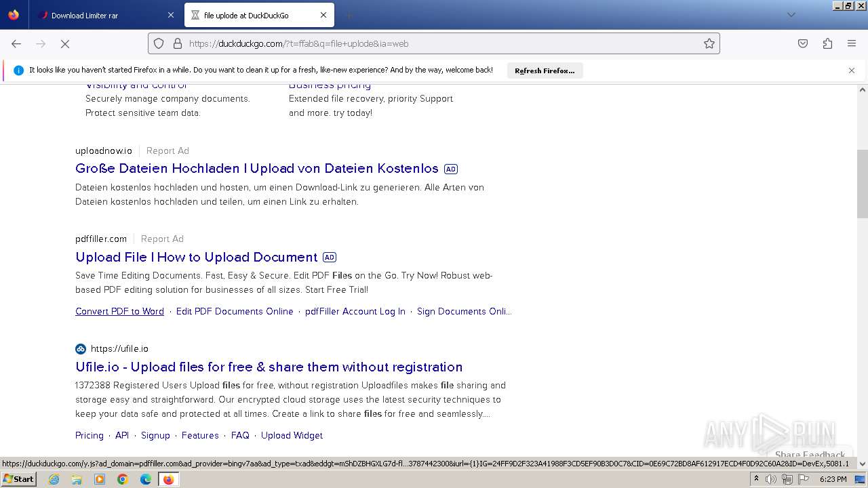Screen dimensions: 868x488
Task: Launch Google Chrome from taskbar
Action: click(x=123, y=479)
